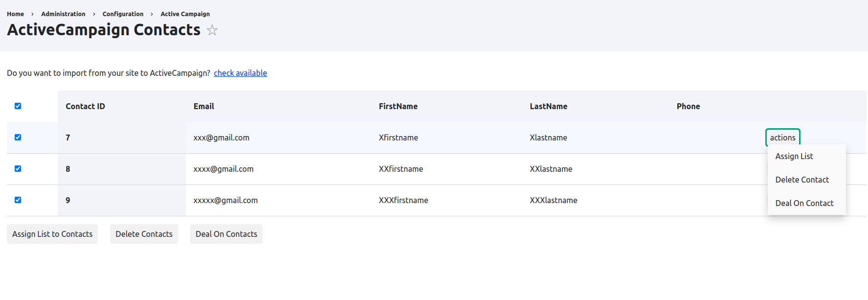This screenshot has height=300, width=868.
Task: Open the Active Campaign breadcrumb
Action: [185, 14]
